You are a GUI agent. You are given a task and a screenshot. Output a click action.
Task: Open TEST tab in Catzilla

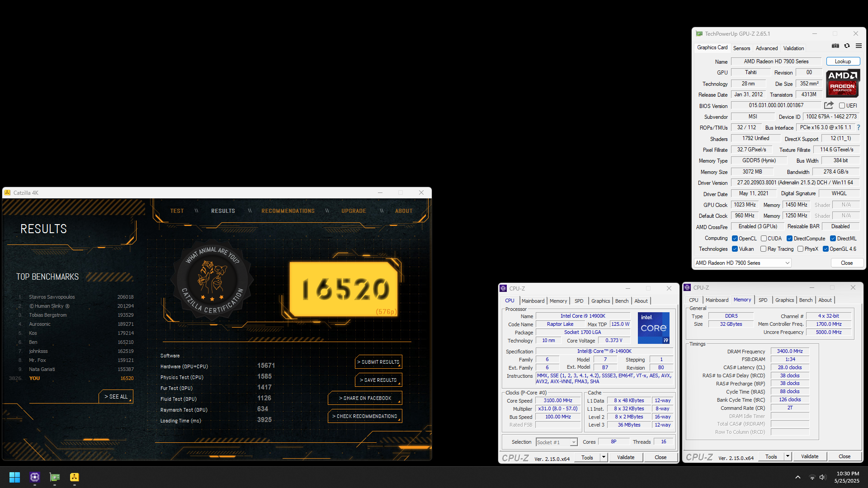(177, 211)
